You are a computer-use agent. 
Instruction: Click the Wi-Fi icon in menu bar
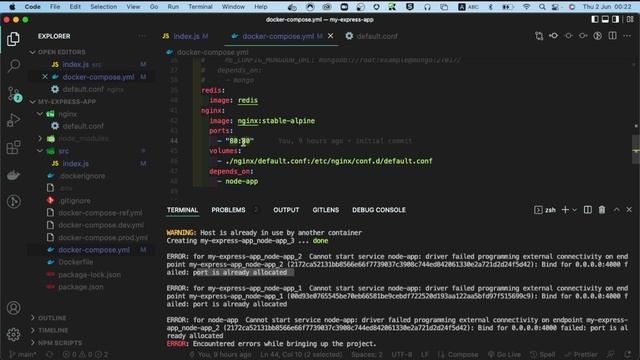click(x=527, y=7)
